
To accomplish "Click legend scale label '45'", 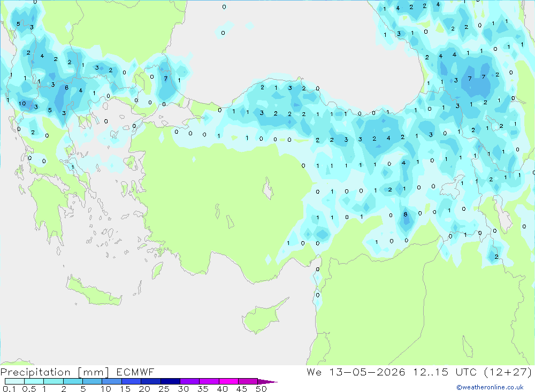I will click(242, 389).
